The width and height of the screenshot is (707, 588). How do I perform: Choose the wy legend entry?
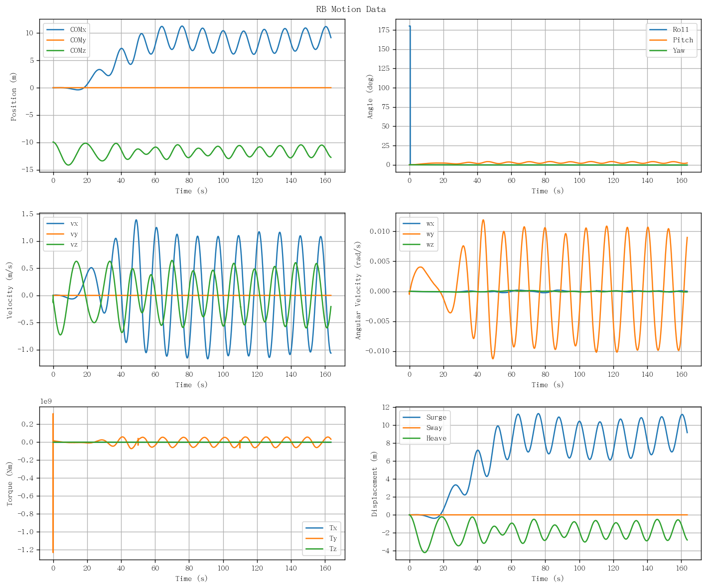[419, 234]
